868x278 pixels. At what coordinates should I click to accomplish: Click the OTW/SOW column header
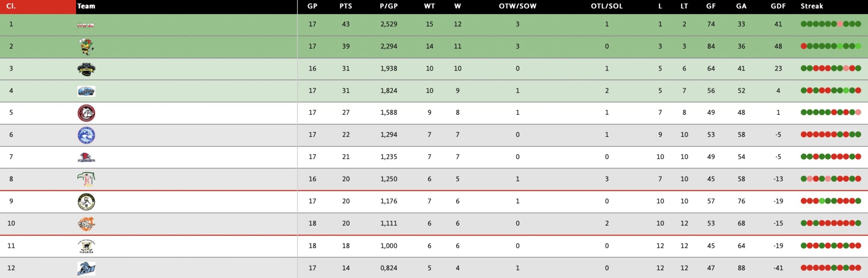click(518, 6)
